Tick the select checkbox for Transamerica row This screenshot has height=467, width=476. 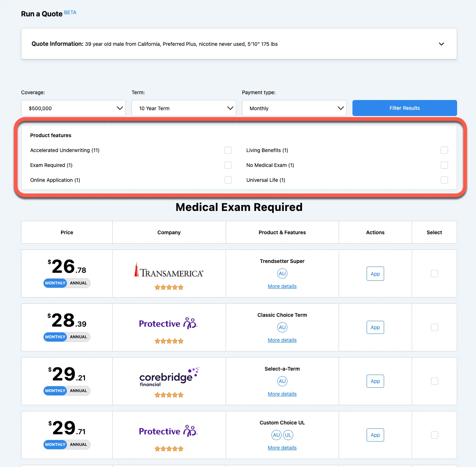coord(435,274)
